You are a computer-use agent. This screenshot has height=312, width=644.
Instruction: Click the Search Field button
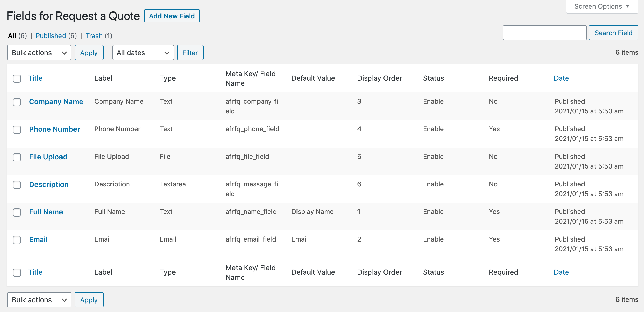pyautogui.click(x=613, y=33)
